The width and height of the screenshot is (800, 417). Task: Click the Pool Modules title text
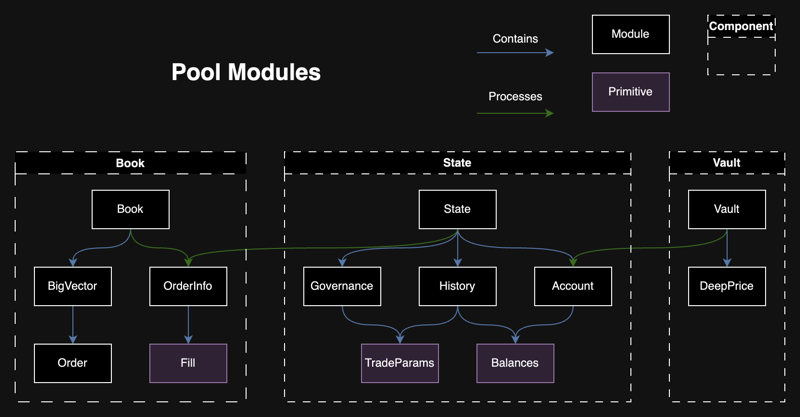coord(246,73)
